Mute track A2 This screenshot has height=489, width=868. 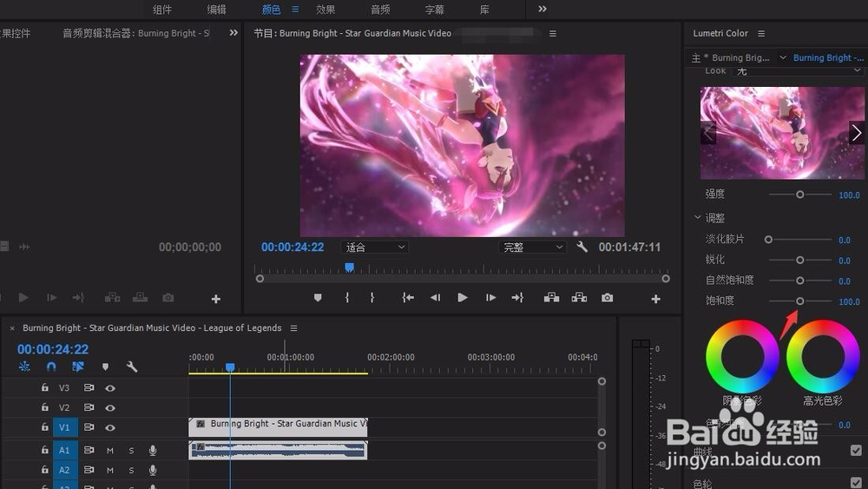(x=110, y=470)
